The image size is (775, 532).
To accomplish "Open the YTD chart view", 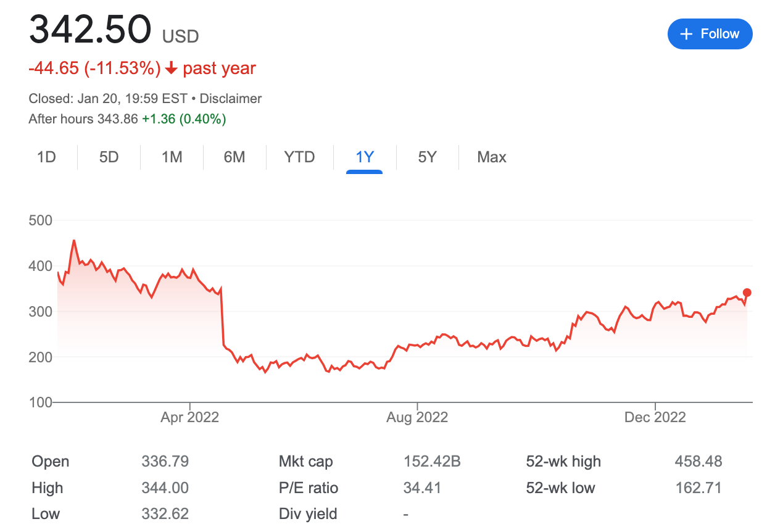I will pos(299,157).
